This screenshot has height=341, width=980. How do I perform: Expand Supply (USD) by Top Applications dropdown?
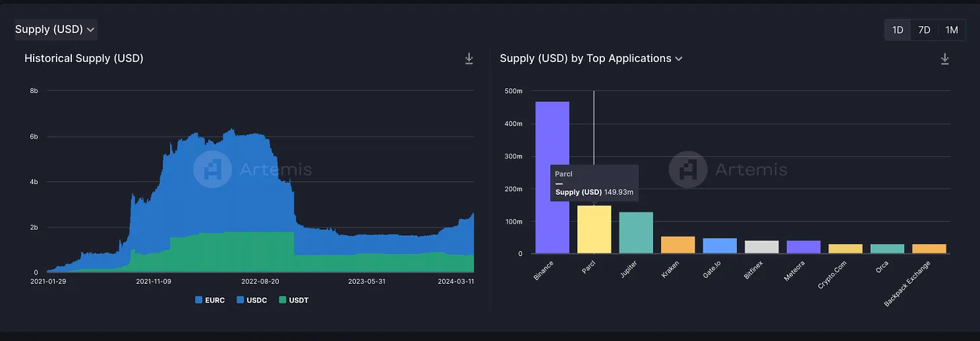click(x=591, y=59)
